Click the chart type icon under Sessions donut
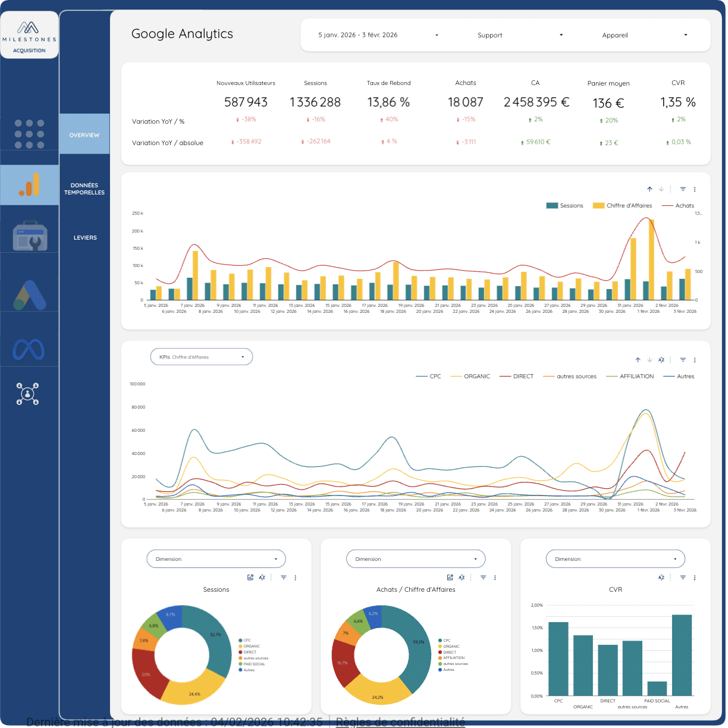 [250, 577]
